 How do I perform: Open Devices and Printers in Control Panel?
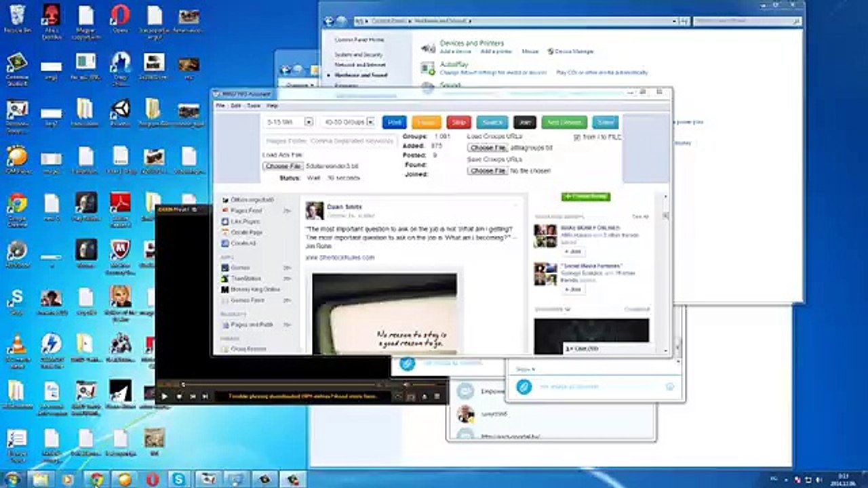pos(472,43)
